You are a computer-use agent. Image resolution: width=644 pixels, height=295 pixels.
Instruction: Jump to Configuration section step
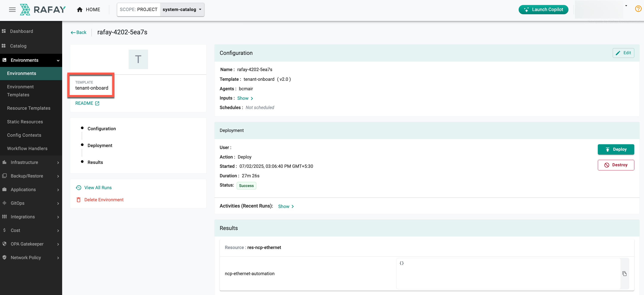tap(101, 129)
